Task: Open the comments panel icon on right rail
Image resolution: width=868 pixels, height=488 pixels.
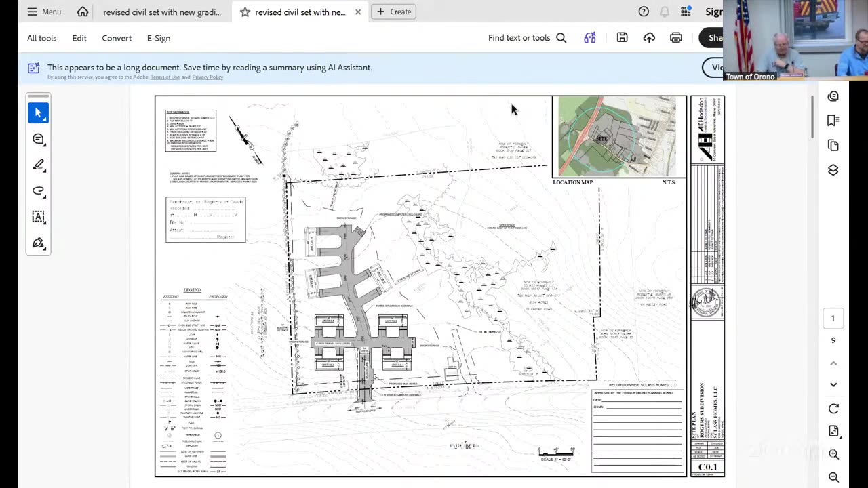Action: (x=833, y=96)
